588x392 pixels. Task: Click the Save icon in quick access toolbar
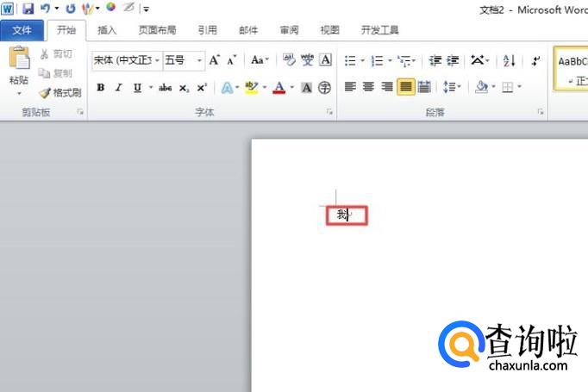click(28, 8)
